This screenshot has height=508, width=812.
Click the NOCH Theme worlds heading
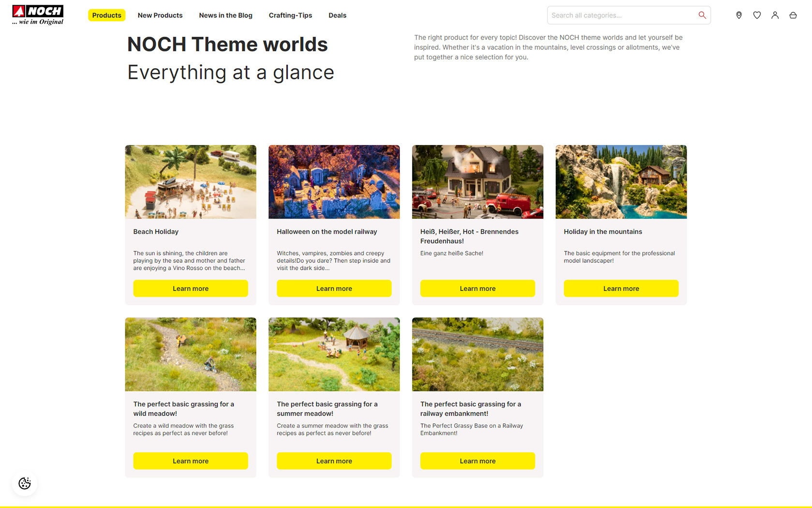click(x=227, y=44)
